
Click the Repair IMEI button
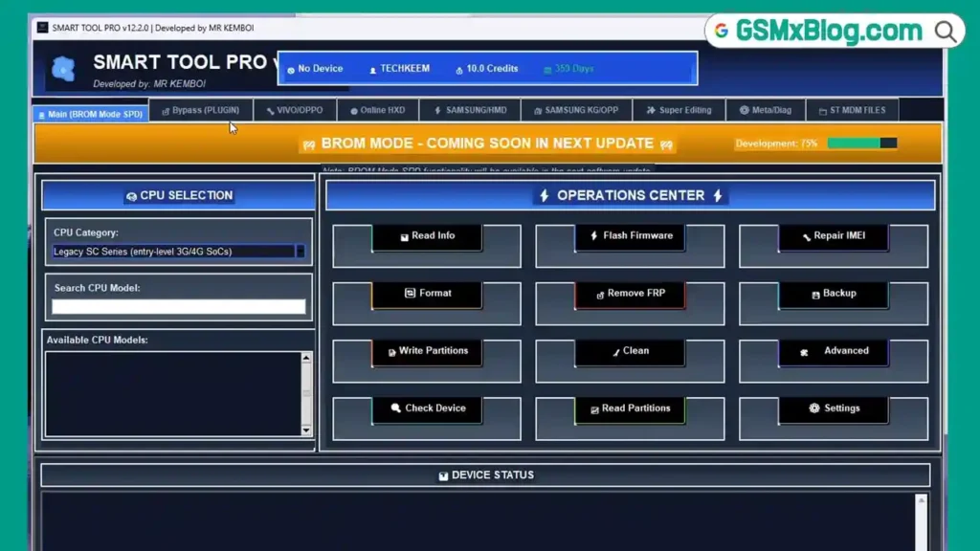(x=834, y=237)
